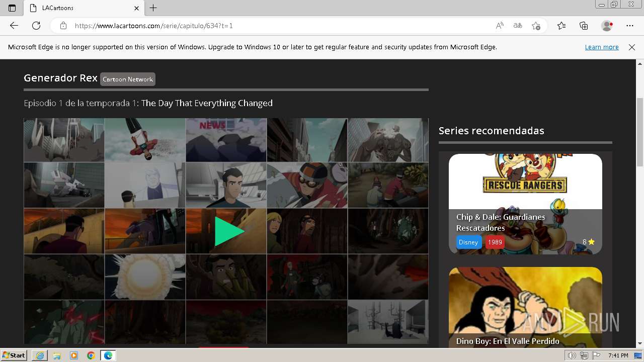Launch Google Chrome from taskbar
The height and width of the screenshot is (362, 644).
pos(91,355)
